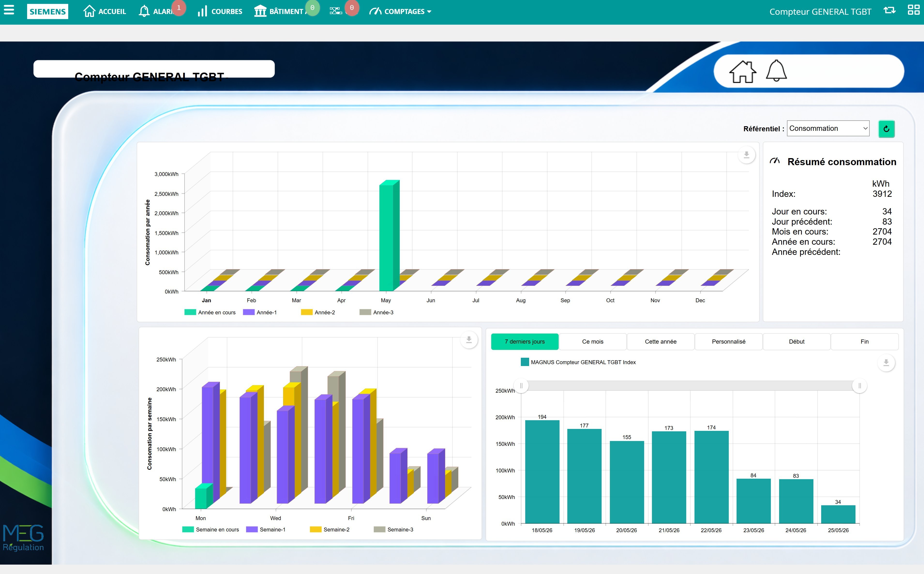Image resolution: width=924 pixels, height=574 pixels.
Task: Select the Ce mois tab
Action: (x=593, y=342)
